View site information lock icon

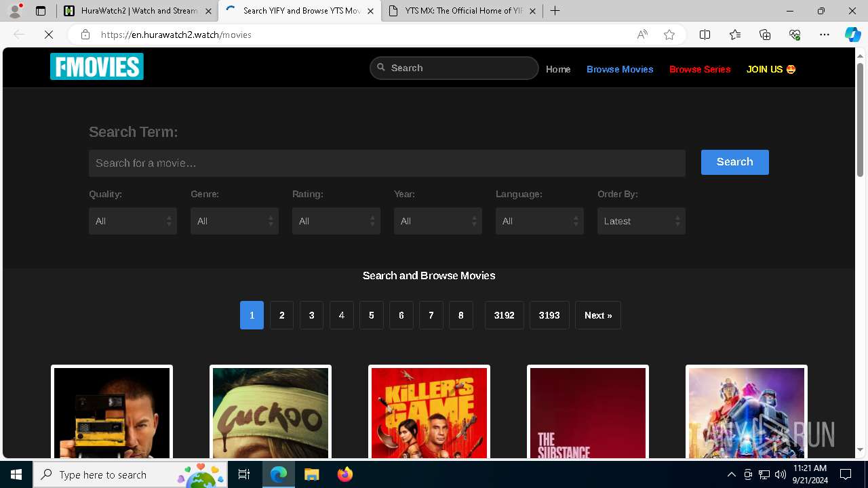[85, 35]
